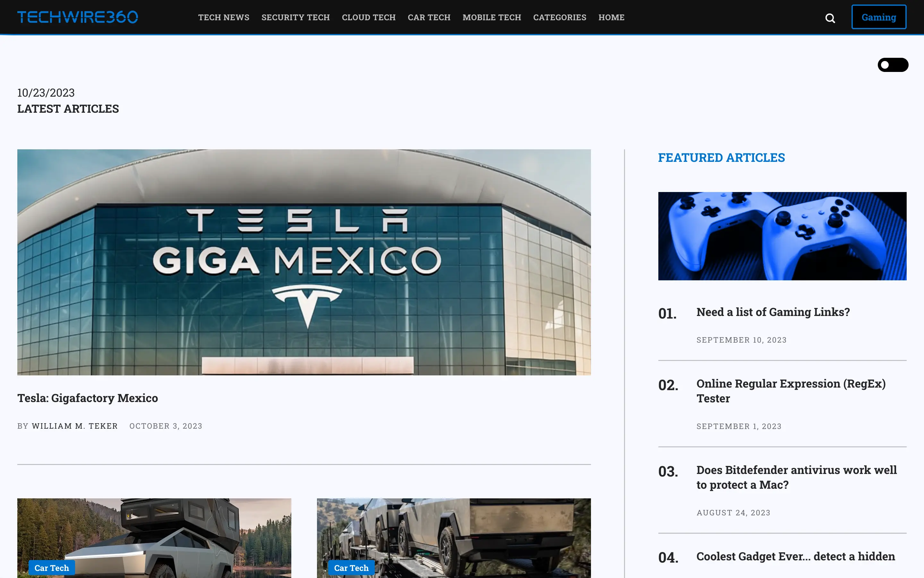Open Need a list of Gaming Links article
924x578 pixels.
point(773,312)
